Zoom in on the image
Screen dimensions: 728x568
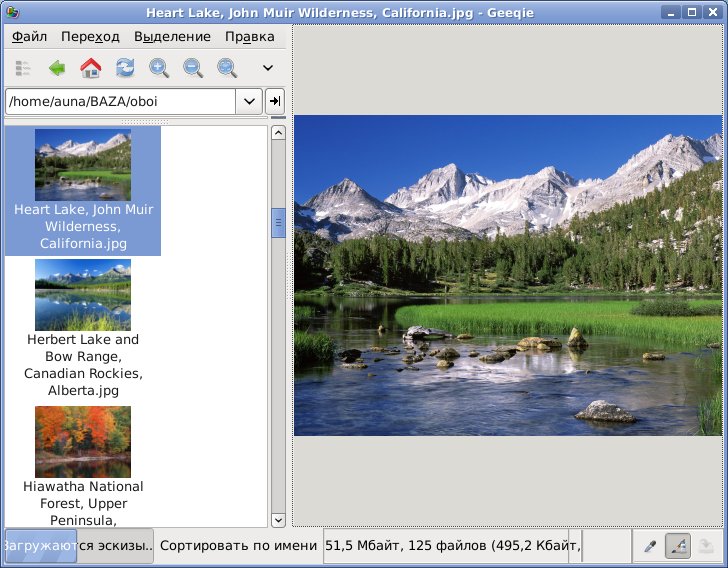tap(159, 68)
